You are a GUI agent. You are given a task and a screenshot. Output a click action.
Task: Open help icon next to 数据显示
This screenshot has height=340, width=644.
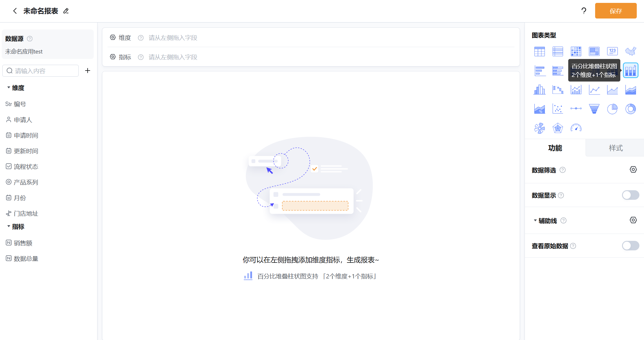point(561,195)
